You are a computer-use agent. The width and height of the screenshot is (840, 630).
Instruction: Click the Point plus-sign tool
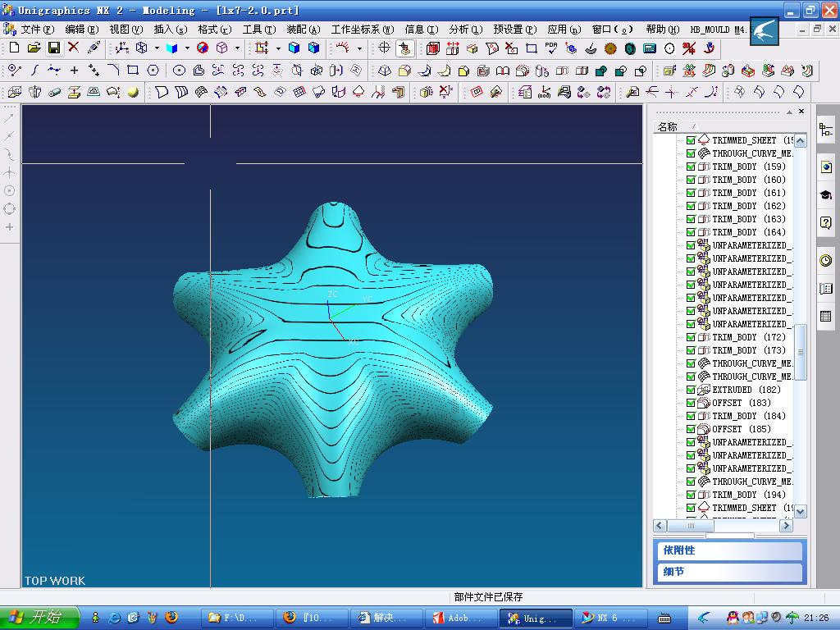(x=74, y=71)
